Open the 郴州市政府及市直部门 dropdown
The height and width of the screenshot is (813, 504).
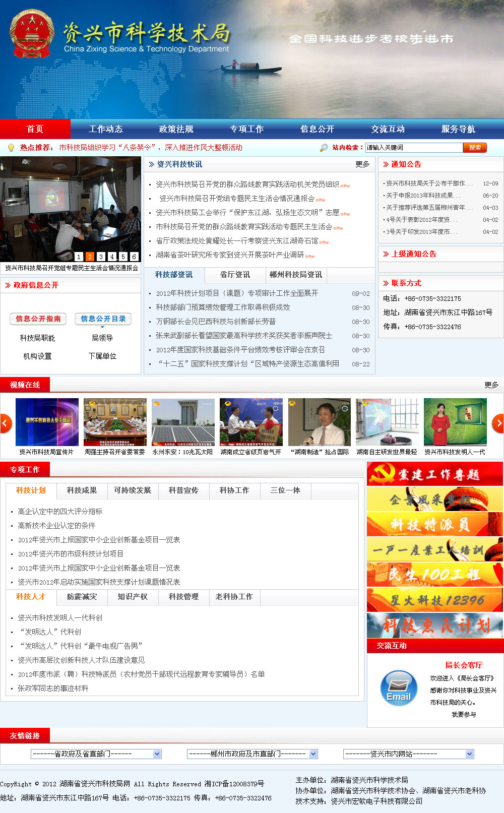252,754
